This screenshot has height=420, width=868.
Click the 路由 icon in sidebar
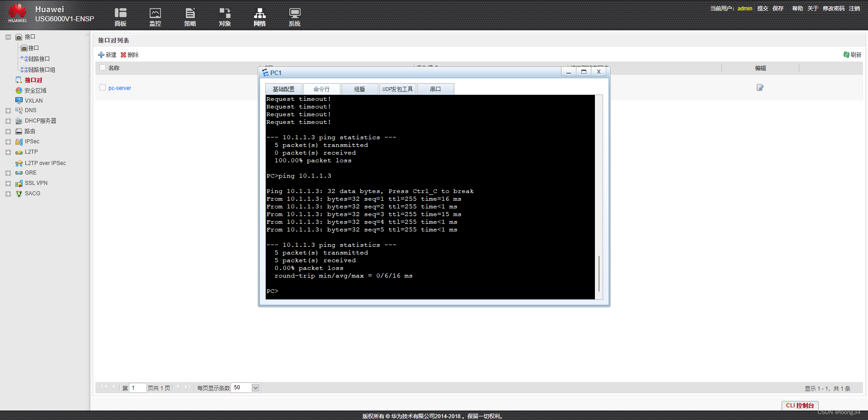point(19,131)
